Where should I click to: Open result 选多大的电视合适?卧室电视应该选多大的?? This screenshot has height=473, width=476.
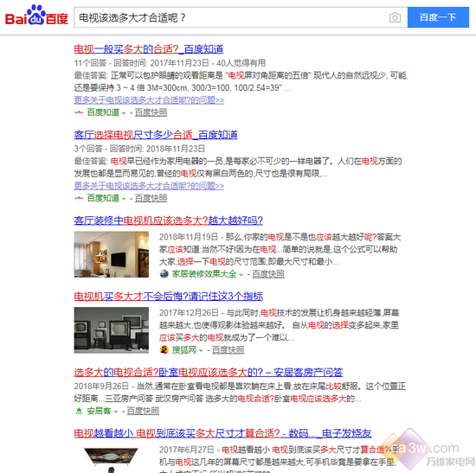[x=209, y=373]
